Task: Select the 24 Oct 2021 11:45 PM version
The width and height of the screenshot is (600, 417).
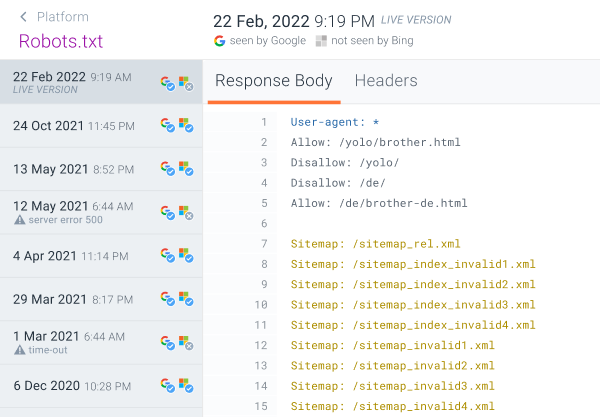Action: 101,125
